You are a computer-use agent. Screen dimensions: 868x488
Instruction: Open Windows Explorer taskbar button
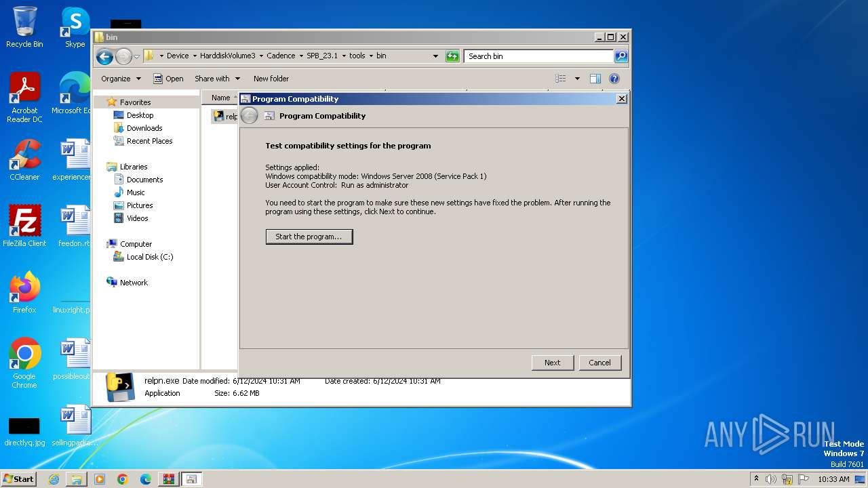tap(77, 479)
